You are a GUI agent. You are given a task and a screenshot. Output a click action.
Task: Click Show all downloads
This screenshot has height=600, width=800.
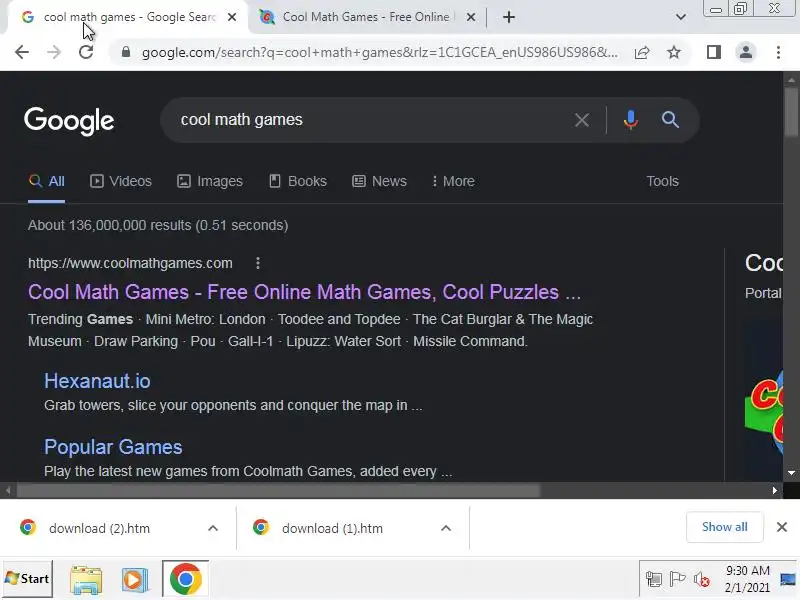point(724,527)
